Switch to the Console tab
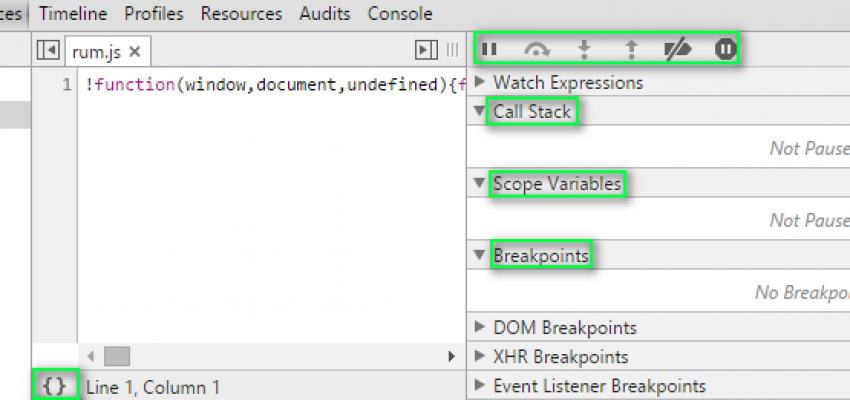The width and height of the screenshot is (850, 400). click(400, 14)
